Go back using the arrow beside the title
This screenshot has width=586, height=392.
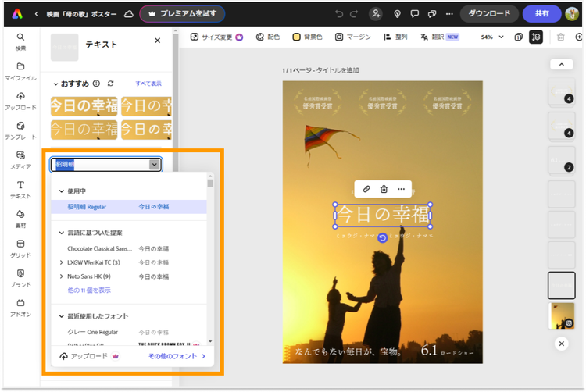click(36, 14)
